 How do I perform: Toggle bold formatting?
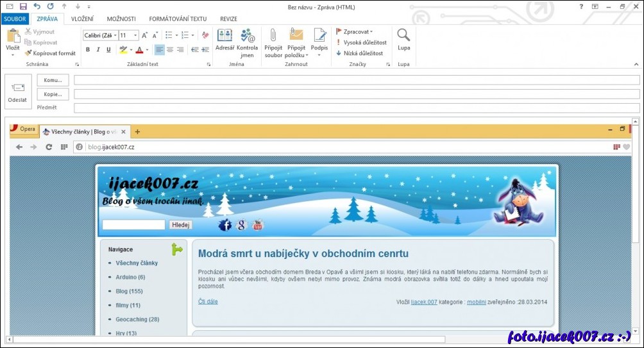88,50
